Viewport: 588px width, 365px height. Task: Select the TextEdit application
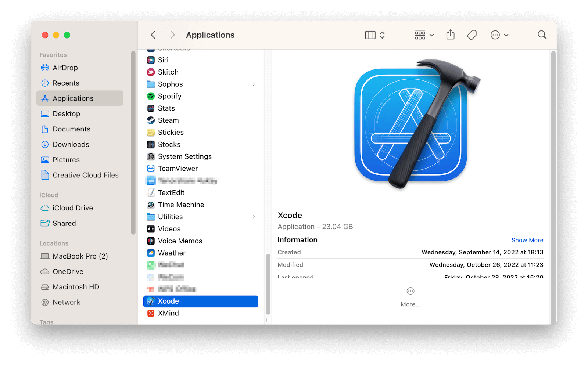click(171, 192)
